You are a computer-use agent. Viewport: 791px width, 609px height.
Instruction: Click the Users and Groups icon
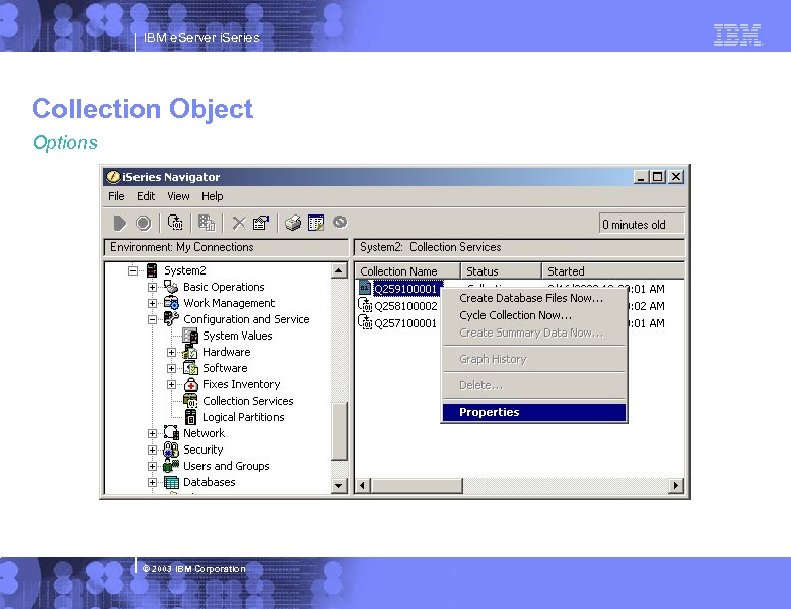pyautogui.click(x=171, y=466)
